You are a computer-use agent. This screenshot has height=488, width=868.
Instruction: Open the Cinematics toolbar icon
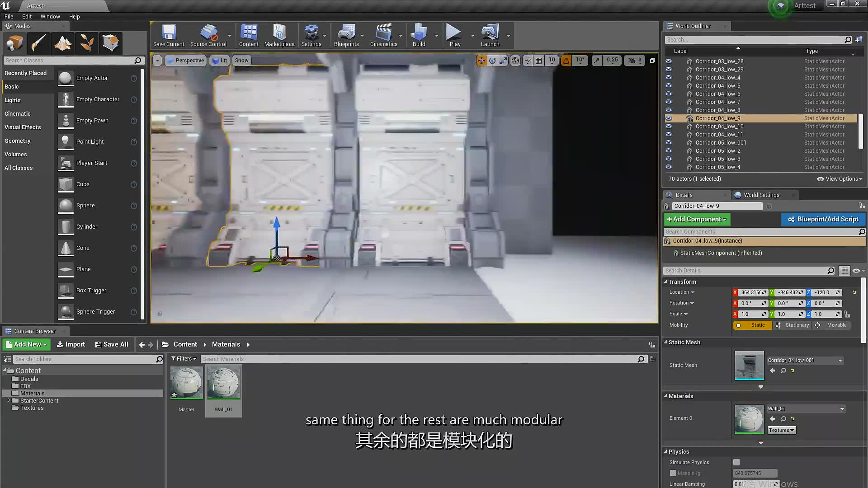click(x=383, y=35)
